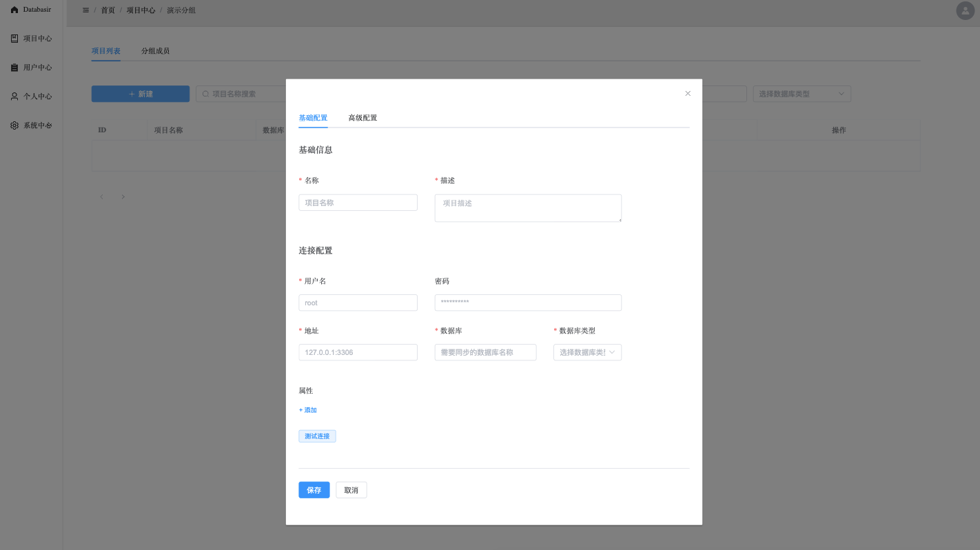Click the 演示分组 breadcrumb

[x=181, y=10]
